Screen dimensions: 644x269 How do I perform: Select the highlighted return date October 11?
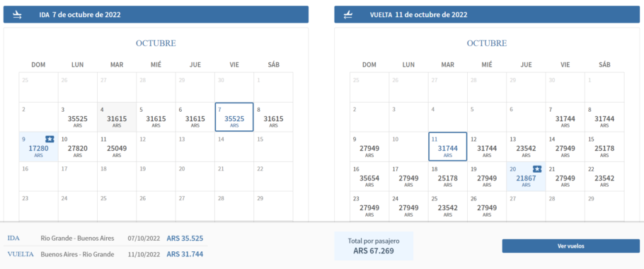[448, 147]
